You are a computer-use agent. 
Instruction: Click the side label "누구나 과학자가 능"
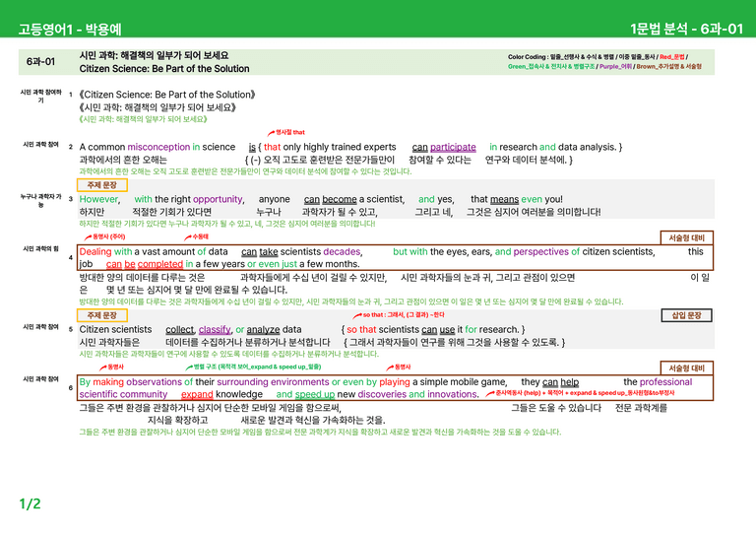pyautogui.click(x=40, y=200)
